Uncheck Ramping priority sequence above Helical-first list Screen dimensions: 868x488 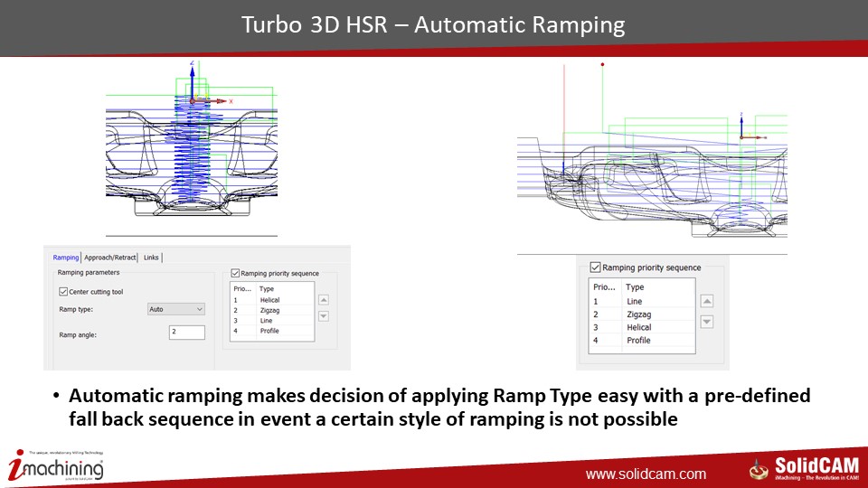[x=235, y=273]
